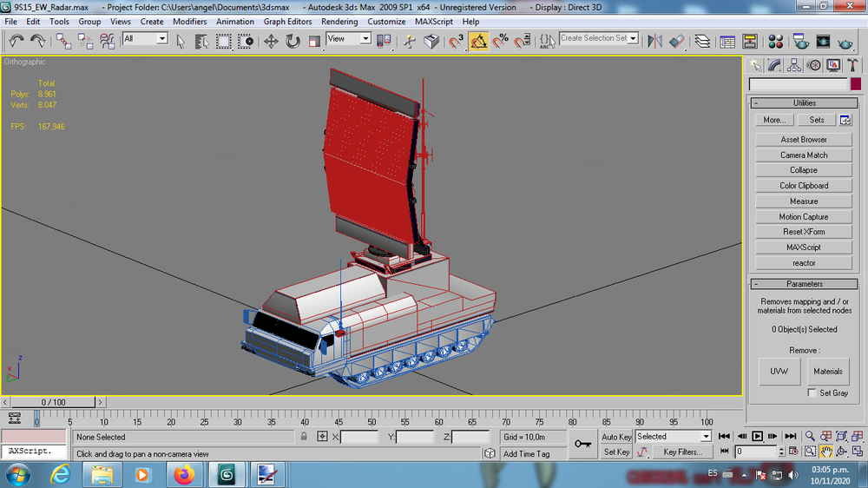The width and height of the screenshot is (868, 488).
Task: Click the object color swatch
Action: coord(856,83)
